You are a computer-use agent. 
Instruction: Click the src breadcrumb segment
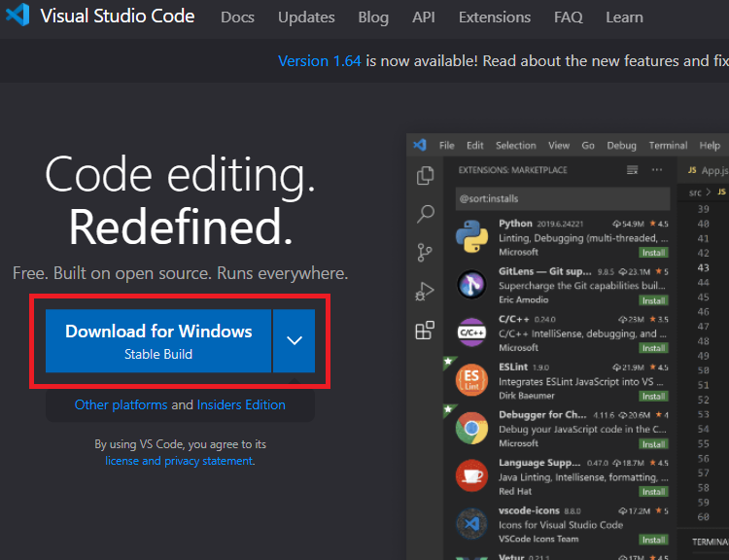695,192
